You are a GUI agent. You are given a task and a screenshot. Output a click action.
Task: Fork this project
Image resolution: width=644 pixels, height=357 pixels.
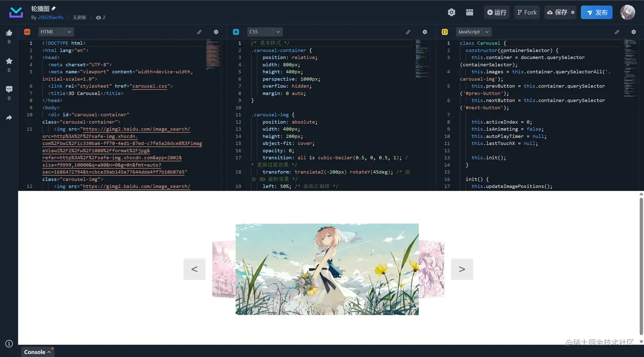click(x=527, y=12)
